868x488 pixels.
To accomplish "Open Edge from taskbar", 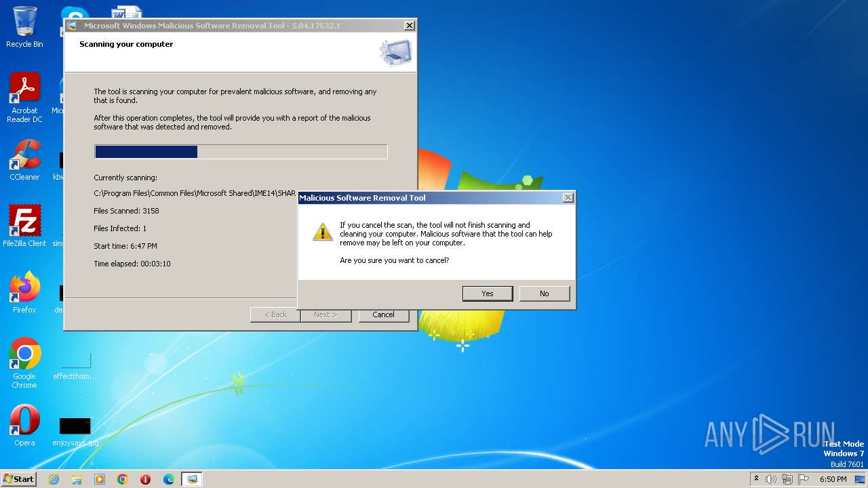I will pyautogui.click(x=169, y=479).
